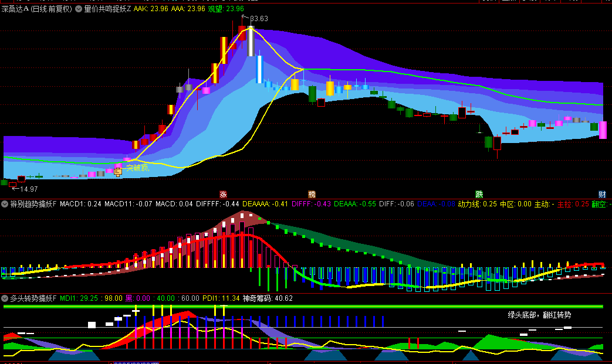Open dropdown beside 多头转势擒妖F indicator
Screen dimensions: 612x364
5,298
